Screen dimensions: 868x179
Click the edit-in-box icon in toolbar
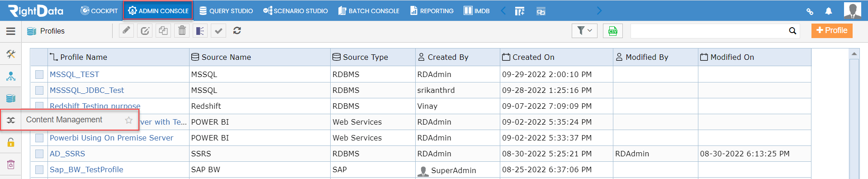coord(145,31)
